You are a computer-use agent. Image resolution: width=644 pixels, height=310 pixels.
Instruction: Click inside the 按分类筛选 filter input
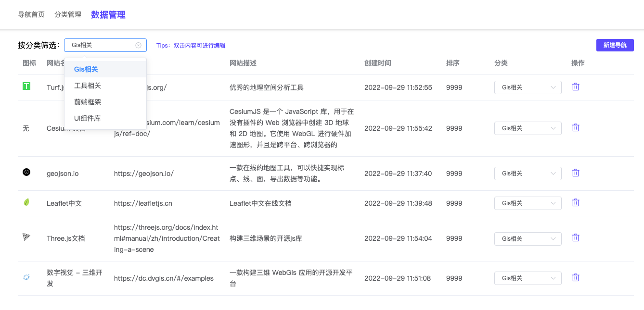click(x=101, y=45)
